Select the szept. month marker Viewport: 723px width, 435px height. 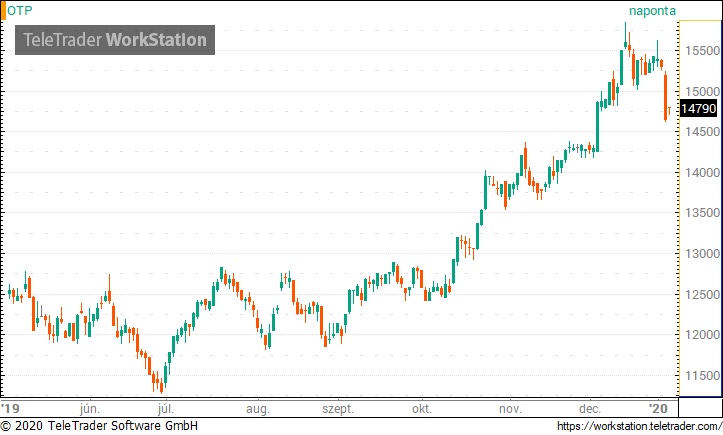pyautogui.click(x=338, y=409)
